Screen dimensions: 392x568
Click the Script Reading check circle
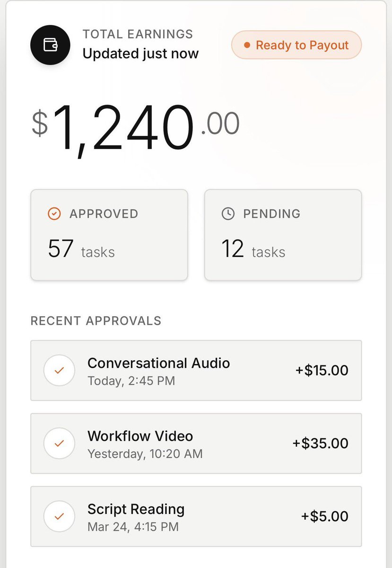click(59, 516)
